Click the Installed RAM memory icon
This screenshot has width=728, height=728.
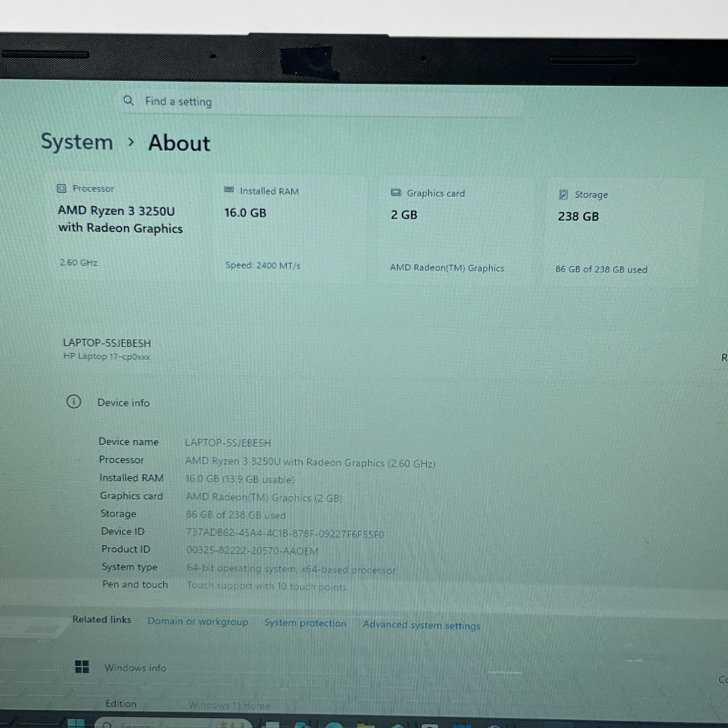[x=229, y=190]
